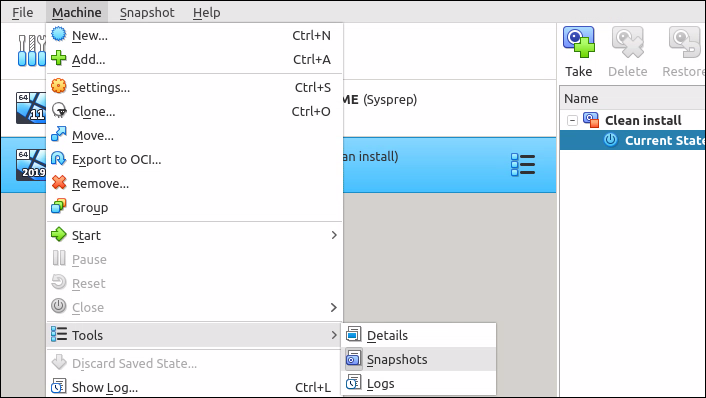
Task: Expand the Start submenu arrow
Action: [334, 235]
